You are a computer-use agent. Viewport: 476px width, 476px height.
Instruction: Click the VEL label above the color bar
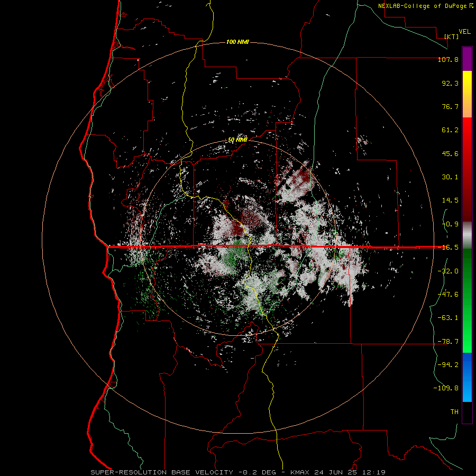coord(464,32)
